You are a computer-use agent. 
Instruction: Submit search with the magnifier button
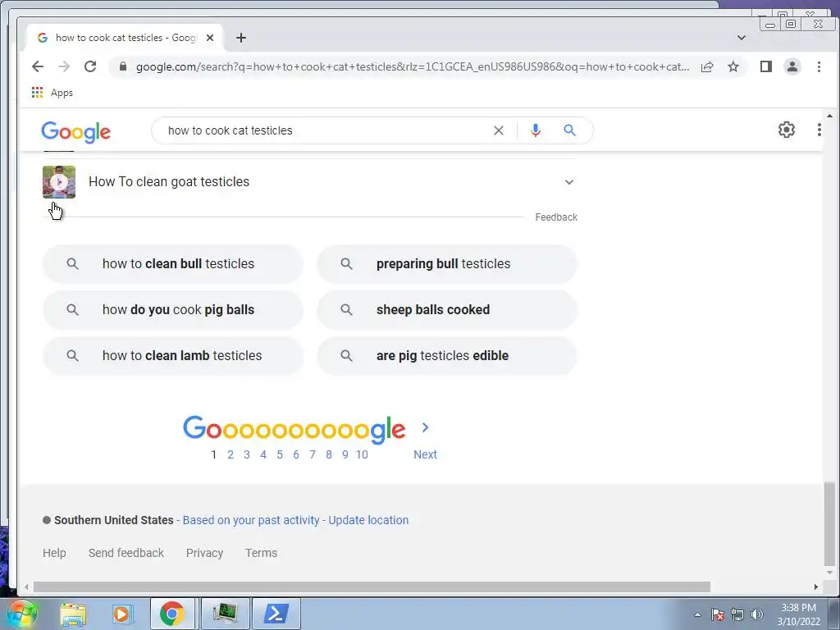(x=569, y=130)
